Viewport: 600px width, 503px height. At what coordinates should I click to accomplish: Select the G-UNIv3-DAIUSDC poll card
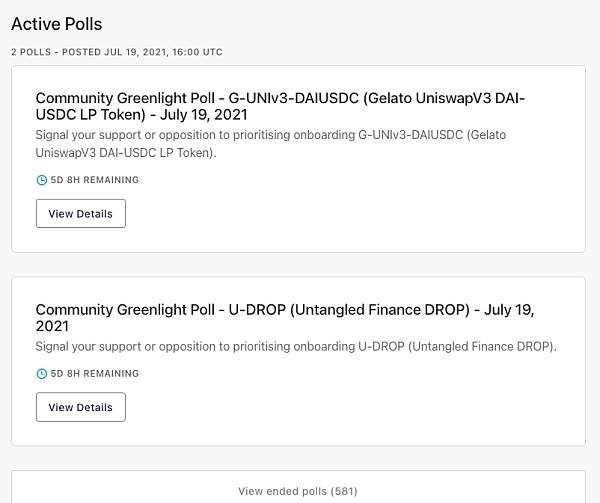pyautogui.click(x=298, y=159)
